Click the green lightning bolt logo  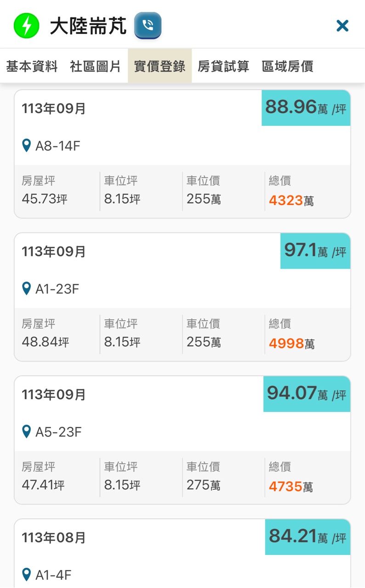click(x=26, y=26)
